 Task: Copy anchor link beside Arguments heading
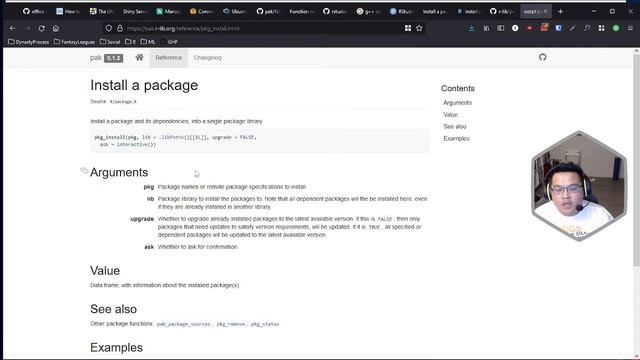84,170
